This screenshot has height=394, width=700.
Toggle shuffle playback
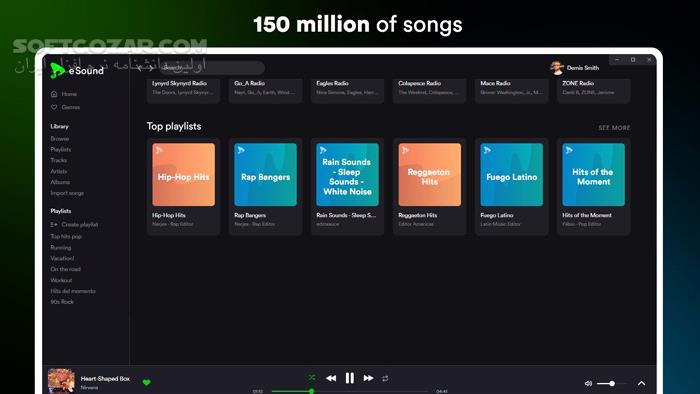tap(312, 377)
